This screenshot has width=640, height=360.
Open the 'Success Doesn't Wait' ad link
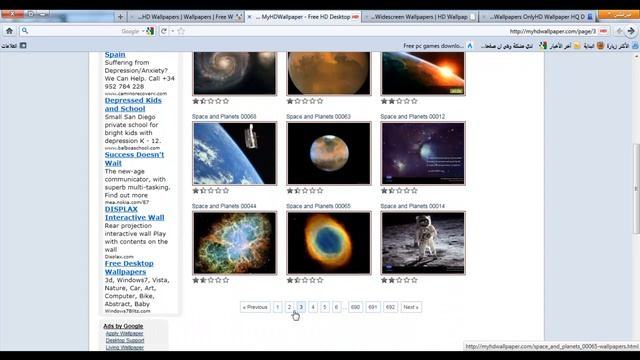pyautogui.click(x=134, y=159)
